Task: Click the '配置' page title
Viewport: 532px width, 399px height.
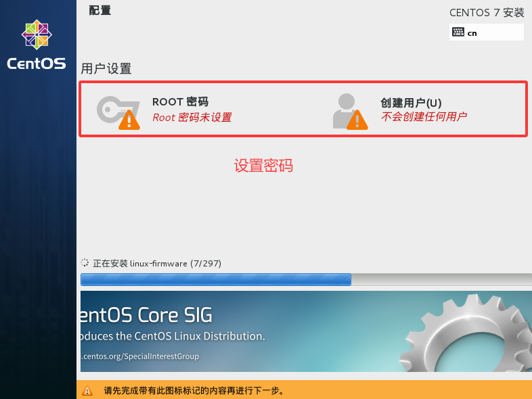Action: click(x=99, y=11)
